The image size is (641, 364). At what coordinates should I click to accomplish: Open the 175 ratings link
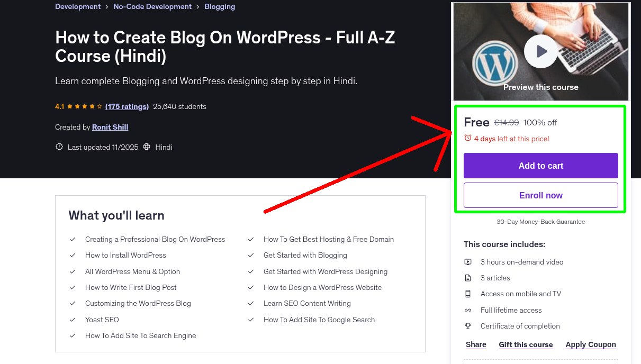pos(127,106)
